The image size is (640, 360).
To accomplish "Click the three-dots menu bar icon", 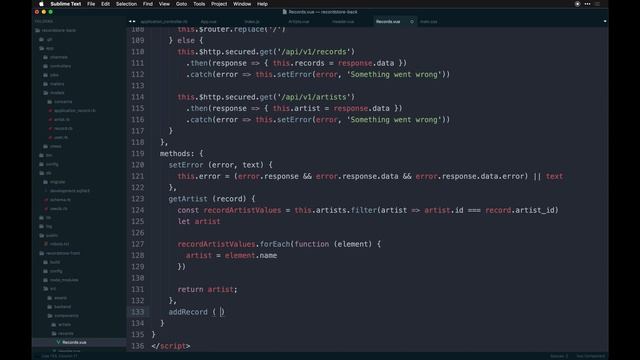I will [587, 4].
